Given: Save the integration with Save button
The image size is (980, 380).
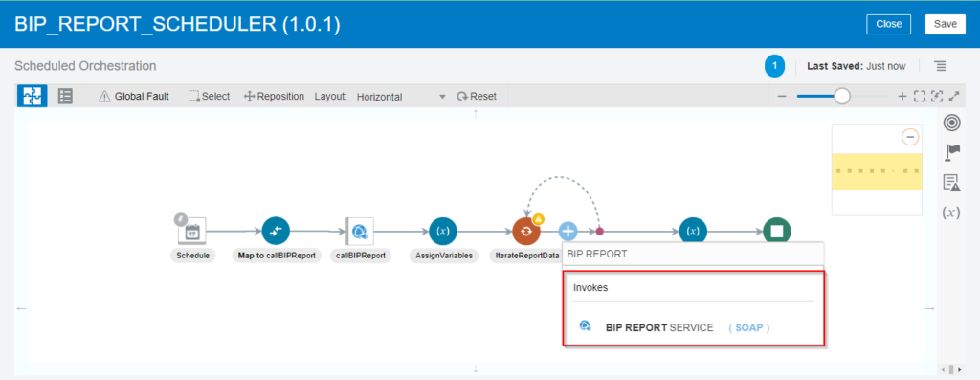Looking at the screenshot, I should point(945,24).
